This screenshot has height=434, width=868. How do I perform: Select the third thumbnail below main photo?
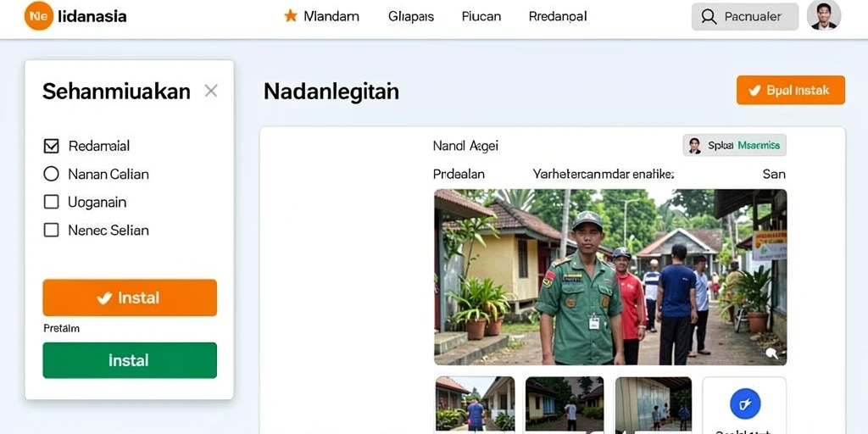click(654, 404)
